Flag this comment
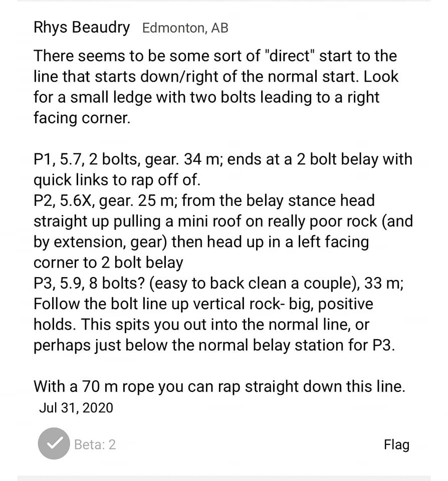 [396, 444]
